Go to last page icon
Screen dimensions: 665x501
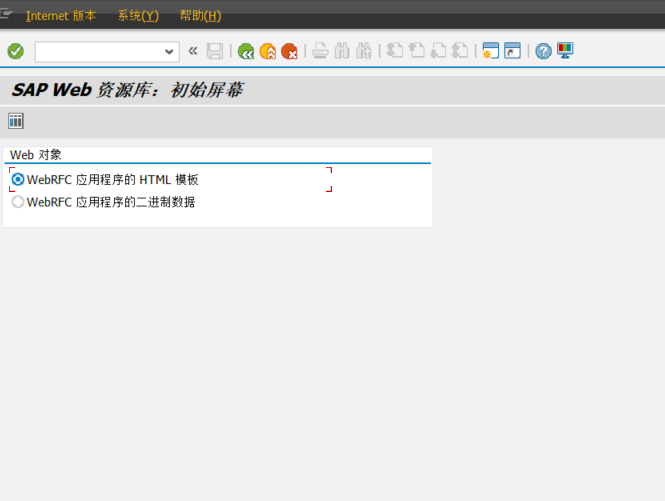(460, 51)
